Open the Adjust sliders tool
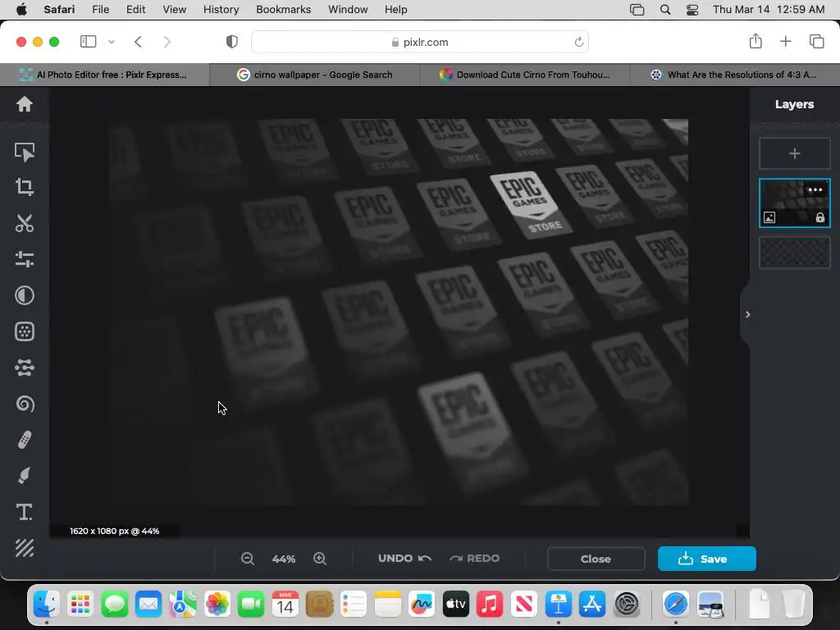 pyautogui.click(x=24, y=259)
